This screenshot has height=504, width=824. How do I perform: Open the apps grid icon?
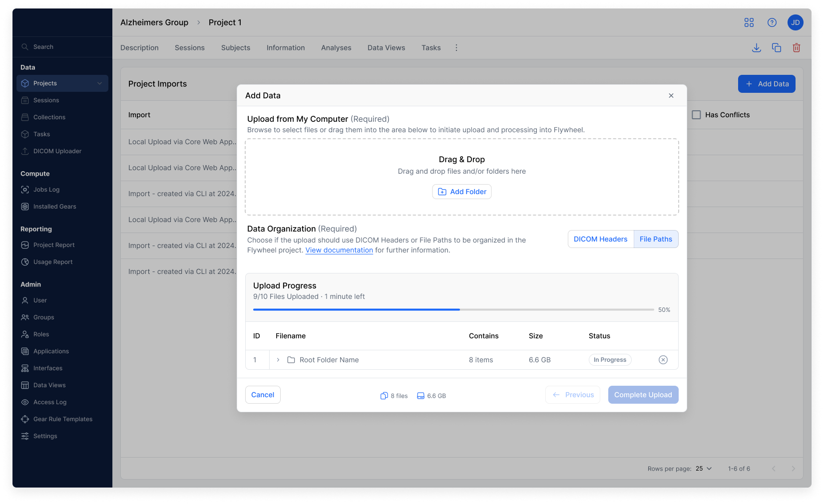coord(749,22)
